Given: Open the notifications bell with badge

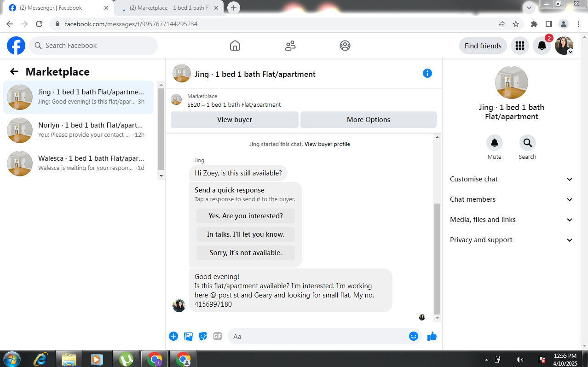Looking at the screenshot, I should (542, 46).
